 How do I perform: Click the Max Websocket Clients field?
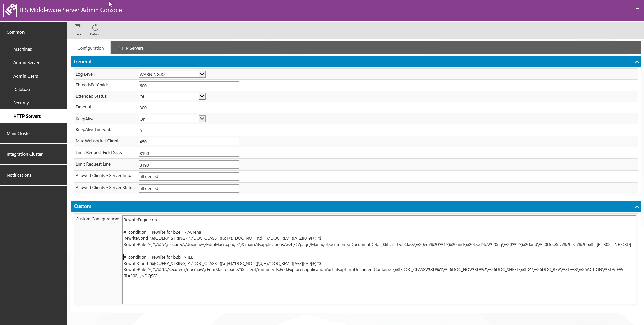[189, 141]
